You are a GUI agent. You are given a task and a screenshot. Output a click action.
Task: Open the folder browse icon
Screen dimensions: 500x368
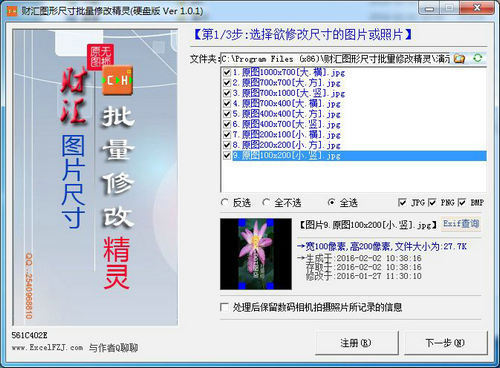[x=459, y=59]
